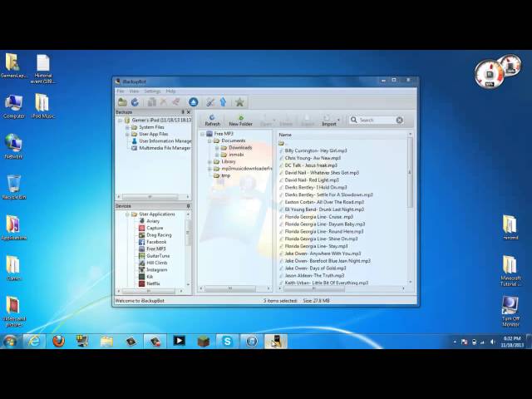Click the file list vertical scrollbar thumb

pyautogui.click(x=410, y=172)
